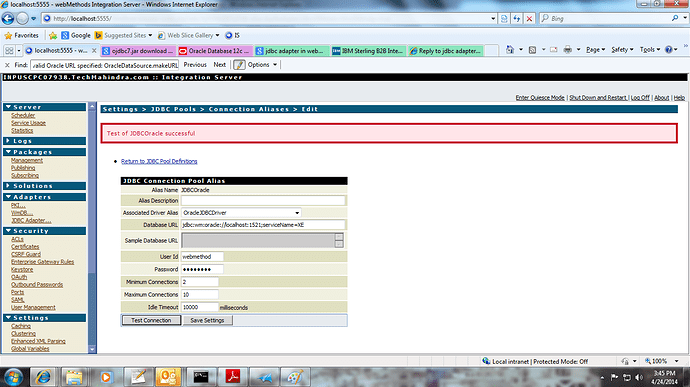This screenshot has width=690, height=387.
Task: Expand the Logs sidebar section
Action: click(44, 141)
